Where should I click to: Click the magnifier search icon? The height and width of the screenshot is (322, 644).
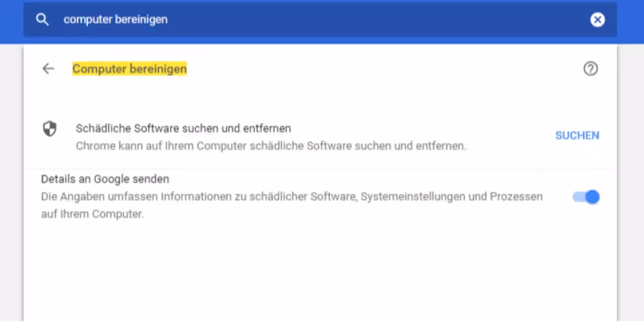pos(42,19)
